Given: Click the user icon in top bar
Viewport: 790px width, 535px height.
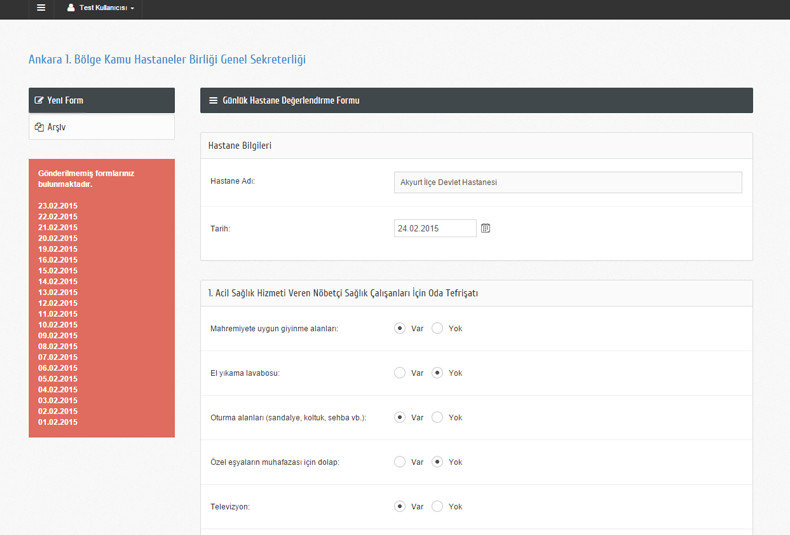Looking at the screenshot, I should [x=71, y=8].
